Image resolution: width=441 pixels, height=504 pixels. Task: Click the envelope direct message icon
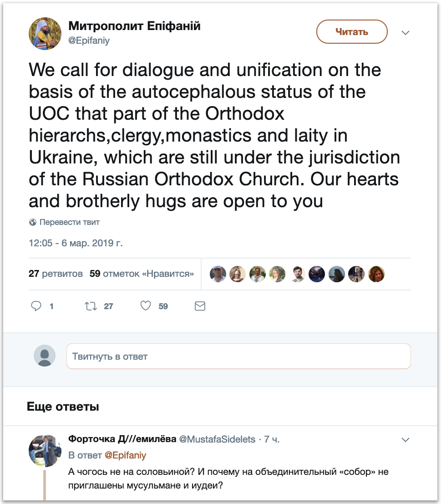200,306
